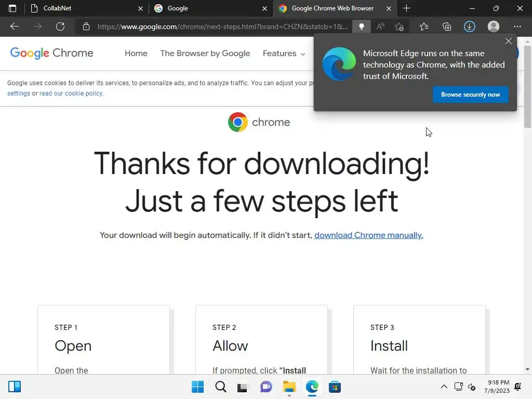This screenshot has height=399, width=532.
Task: Click the address bar URL field
Action: [x=222, y=26]
